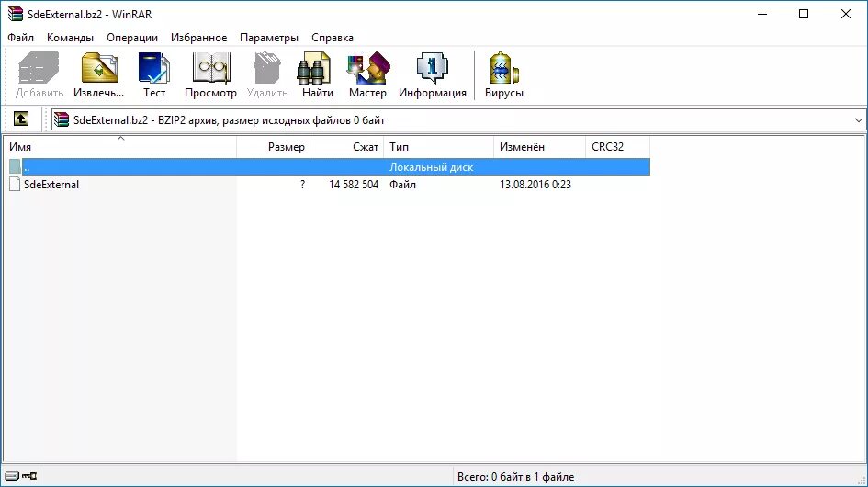Open the Справка menu
This screenshot has width=868, height=487.
tap(333, 38)
